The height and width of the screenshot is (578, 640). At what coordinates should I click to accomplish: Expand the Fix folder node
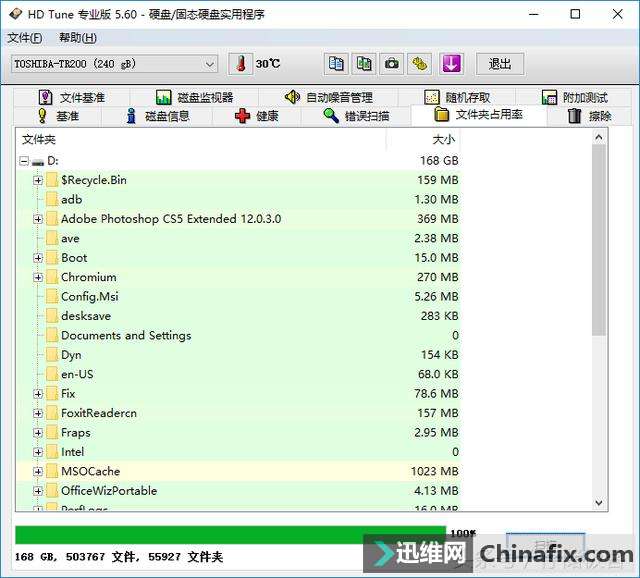click(x=38, y=394)
